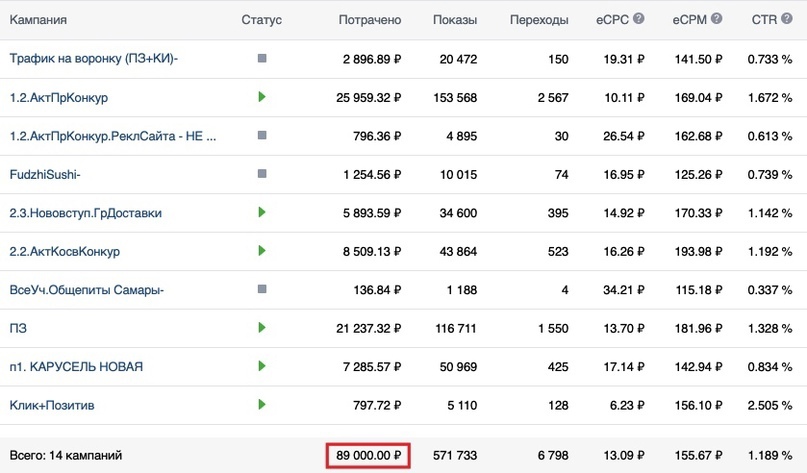This screenshot has height=473, width=807.
Task: Click eCPC value 6.23 ₽
Action: [627, 406]
